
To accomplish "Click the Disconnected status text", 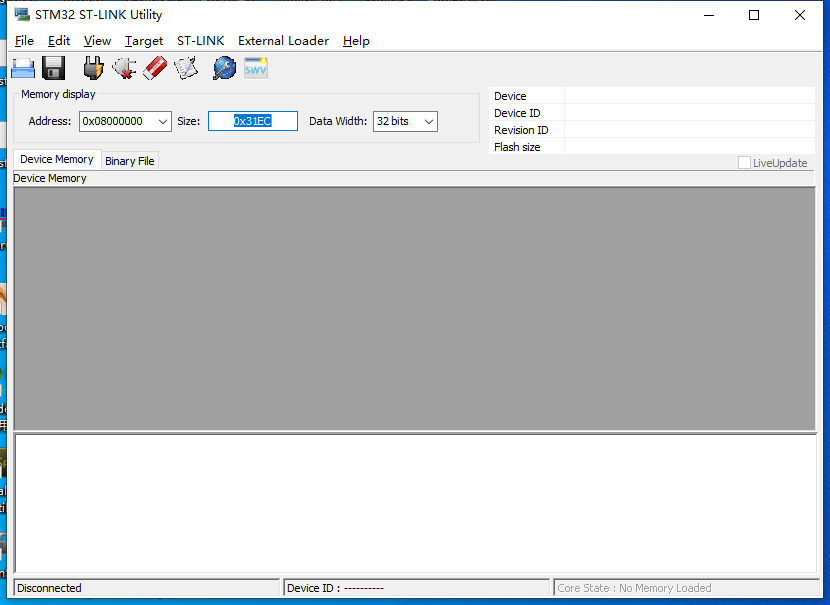I will [x=49, y=588].
